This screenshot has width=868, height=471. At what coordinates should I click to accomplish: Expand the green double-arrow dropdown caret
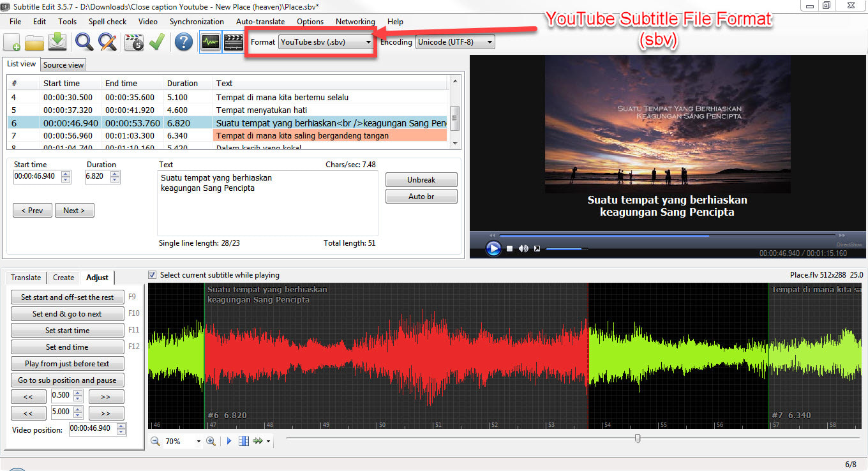pyautogui.click(x=269, y=442)
